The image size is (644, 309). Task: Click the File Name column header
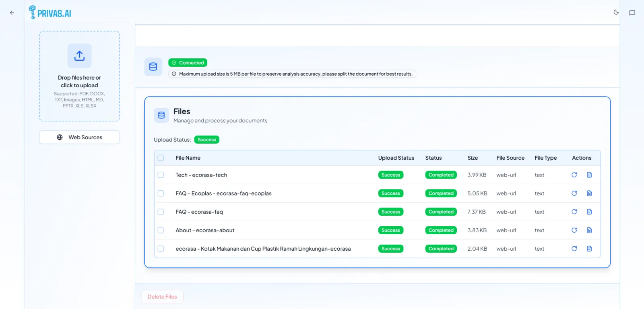(x=188, y=158)
